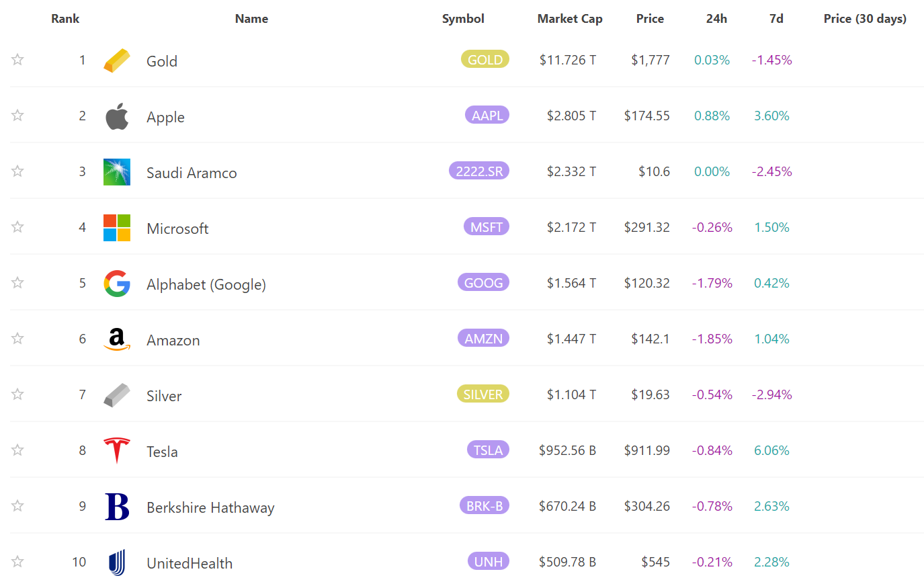The image size is (924, 584).
Task: Click the Saudi Aramco logo
Action: point(117,172)
